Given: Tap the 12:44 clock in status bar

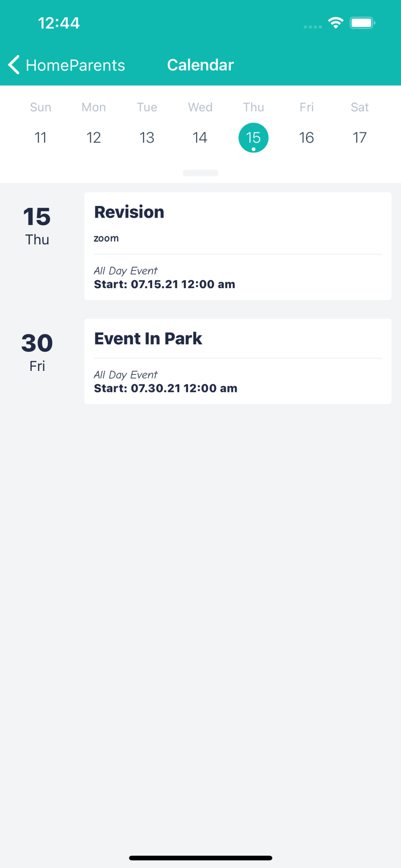Looking at the screenshot, I should (x=58, y=23).
